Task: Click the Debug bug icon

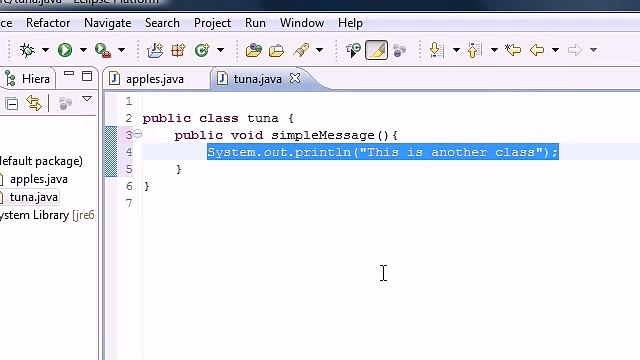Action: [27, 50]
